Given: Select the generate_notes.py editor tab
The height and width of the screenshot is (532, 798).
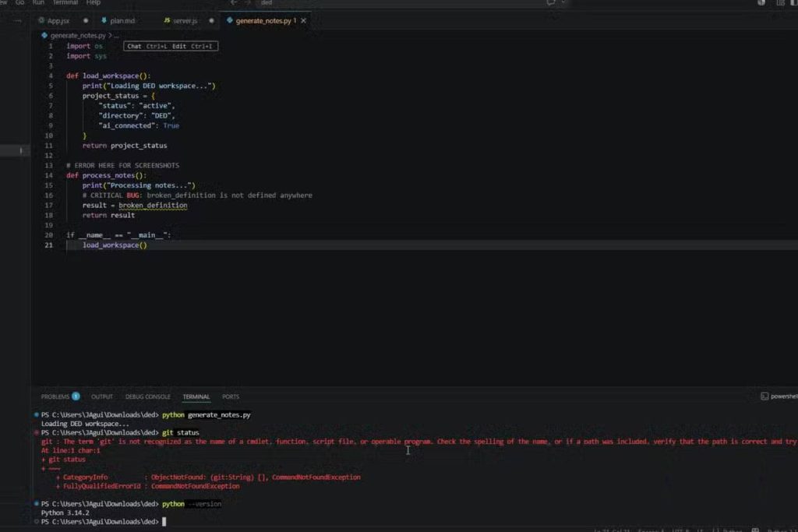Looking at the screenshot, I should click(x=263, y=21).
